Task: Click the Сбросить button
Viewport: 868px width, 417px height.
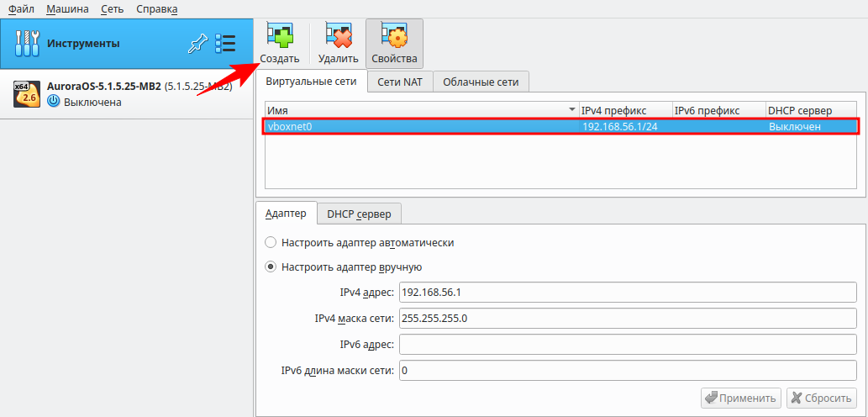Action: (x=822, y=398)
